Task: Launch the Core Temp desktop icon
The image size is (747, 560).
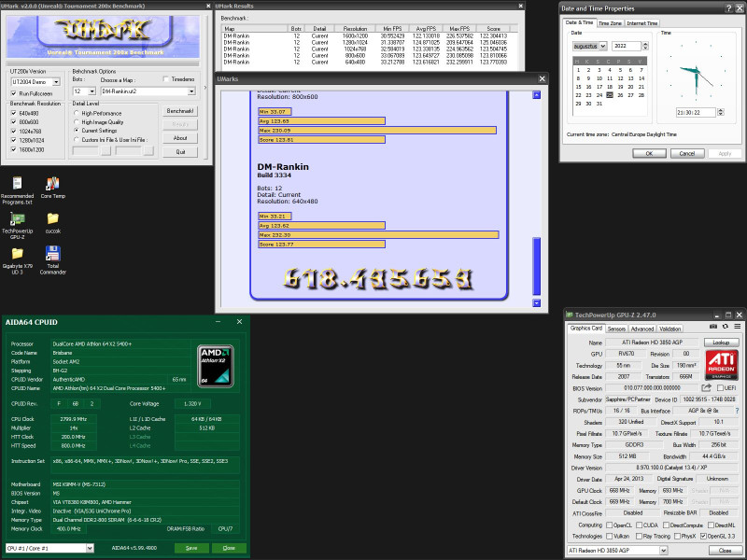Action: pyautogui.click(x=52, y=188)
